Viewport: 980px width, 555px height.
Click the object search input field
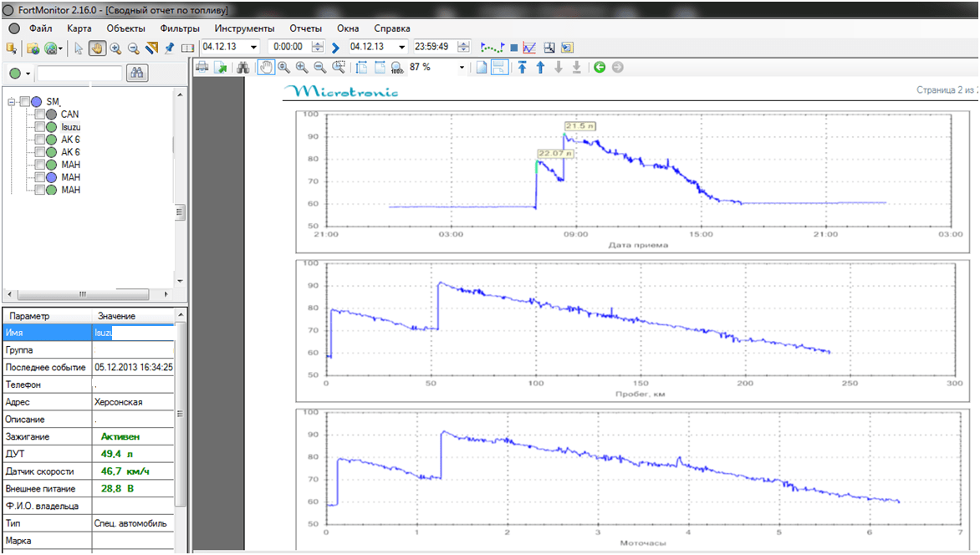[79, 74]
